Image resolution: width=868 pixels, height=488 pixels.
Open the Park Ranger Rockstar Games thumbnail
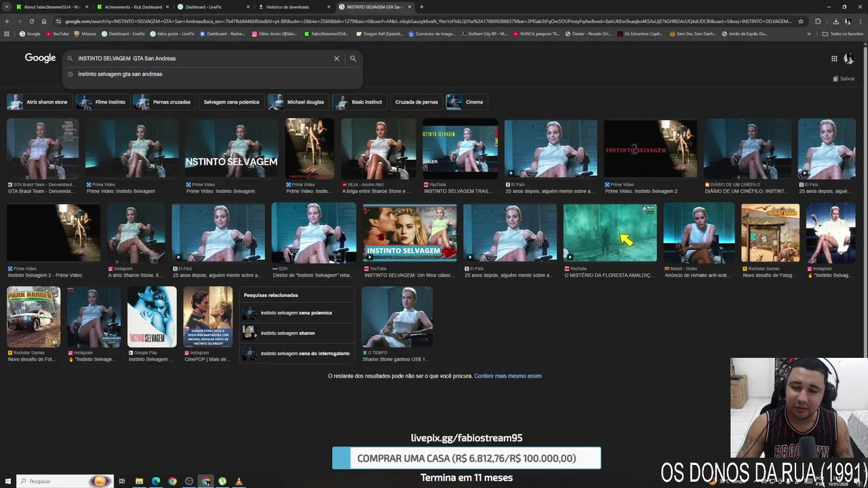33,317
